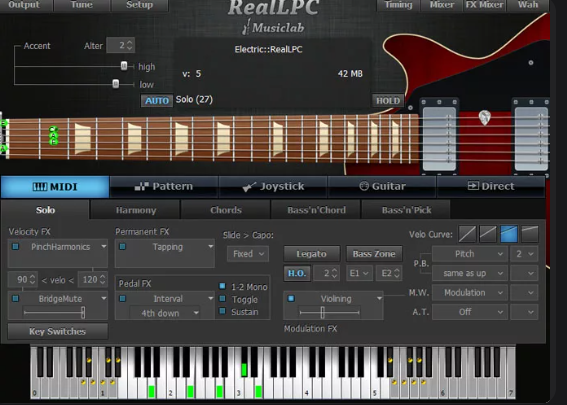
Task: Enable the Sustain pedal checkbox
Action: point(222,311)
